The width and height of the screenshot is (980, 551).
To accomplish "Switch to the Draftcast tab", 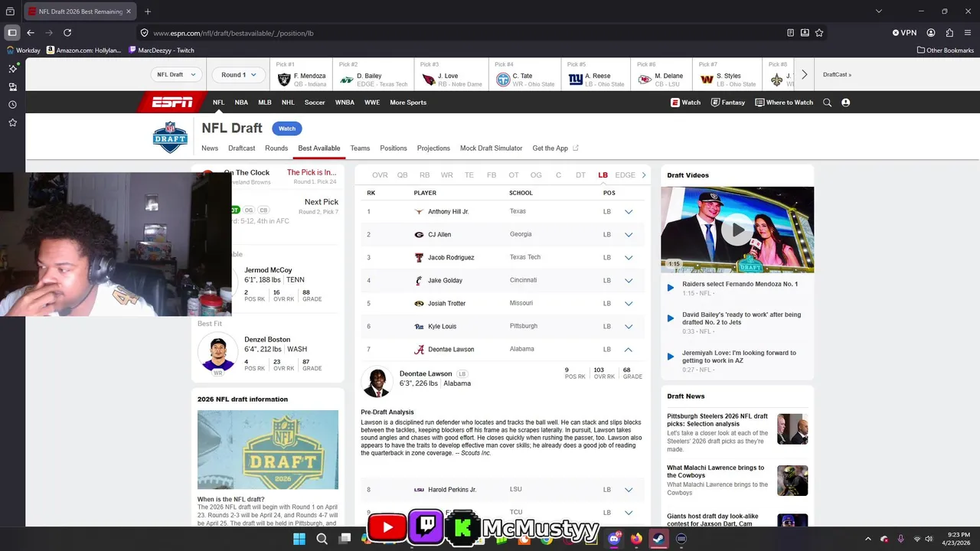I will [242, 148].
